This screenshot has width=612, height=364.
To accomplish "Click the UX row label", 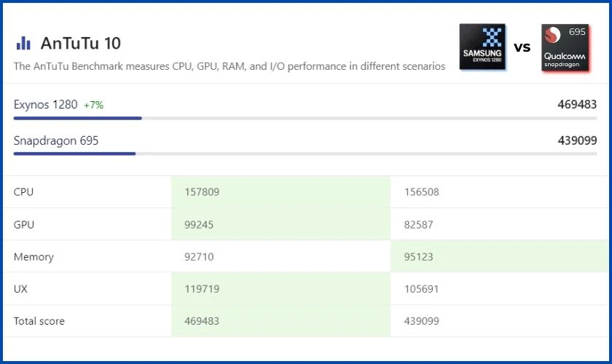I will pos(20,289).
